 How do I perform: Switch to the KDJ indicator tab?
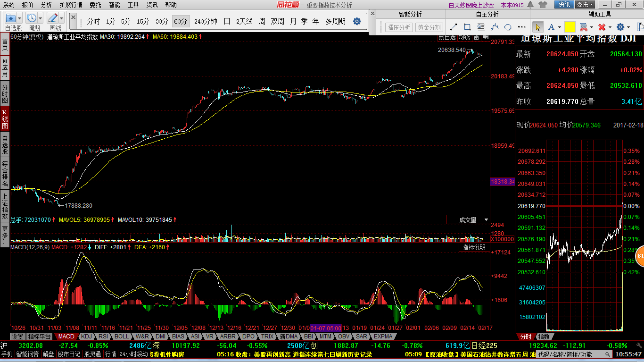click(86, 337)
